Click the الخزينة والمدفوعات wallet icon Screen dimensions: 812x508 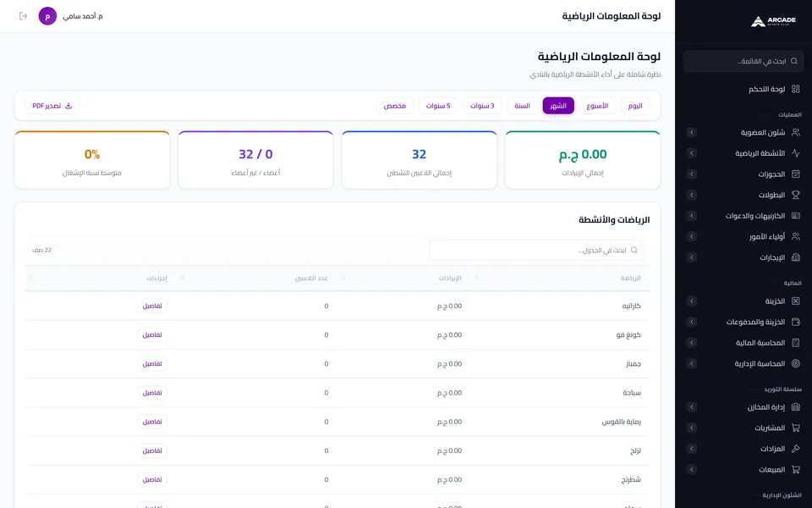click(x=796, y=322)
